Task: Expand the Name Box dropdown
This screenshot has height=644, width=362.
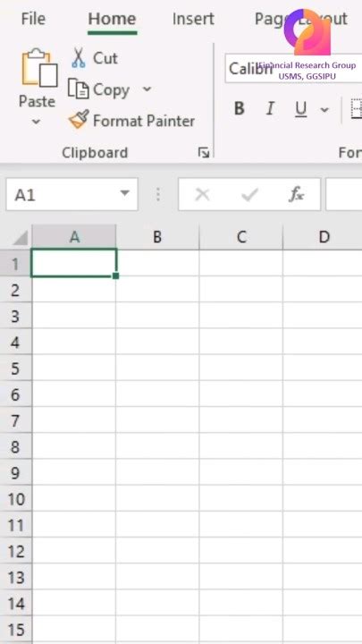Action: (x=125, y=193)
